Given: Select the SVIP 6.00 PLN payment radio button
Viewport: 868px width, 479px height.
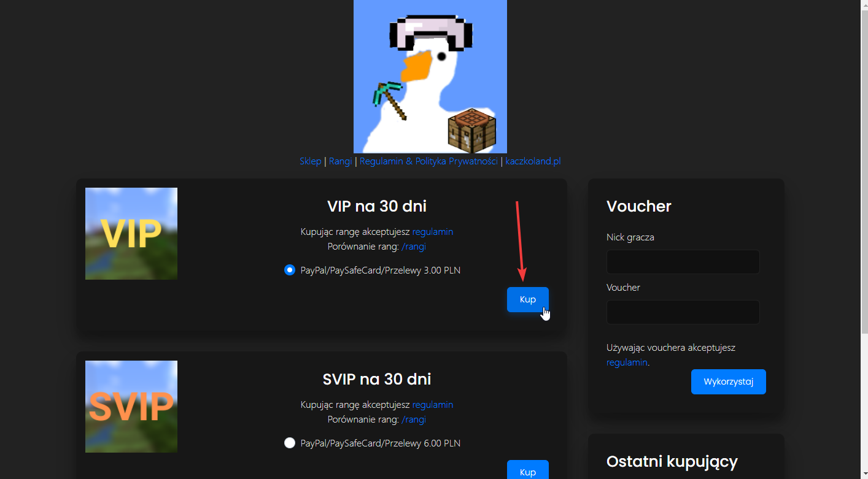Looking at the screenshot, I should point(290,443).
